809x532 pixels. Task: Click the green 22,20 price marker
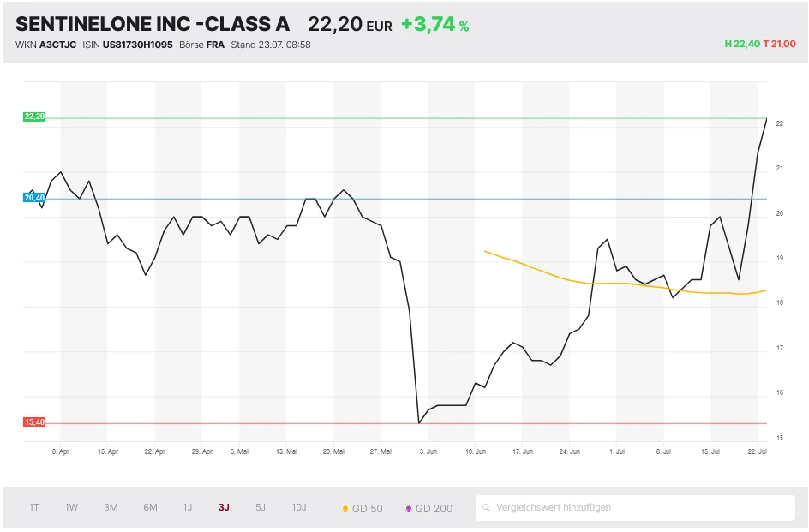(x=34, y=117)
